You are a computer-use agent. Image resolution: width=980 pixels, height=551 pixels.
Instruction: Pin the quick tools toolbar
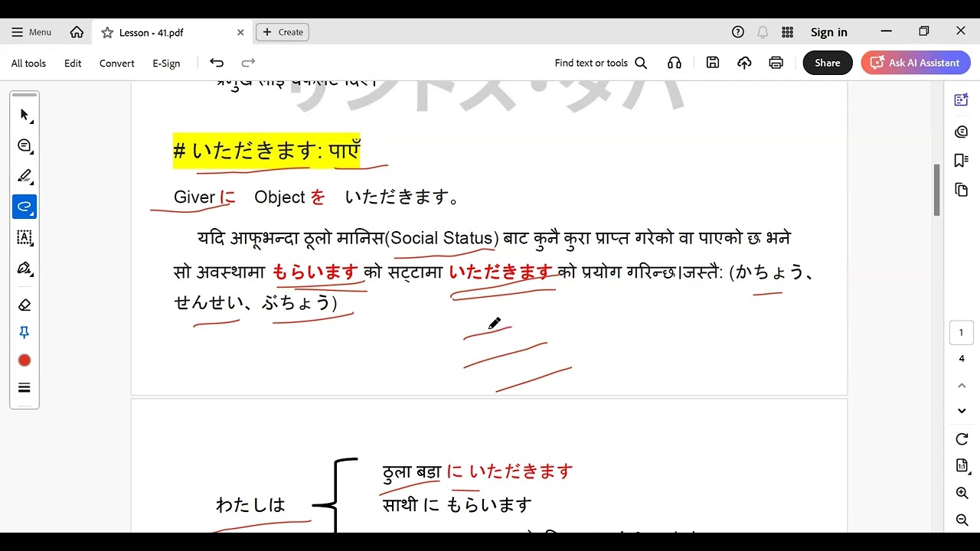pyautogui.click(x=24, y=333)
